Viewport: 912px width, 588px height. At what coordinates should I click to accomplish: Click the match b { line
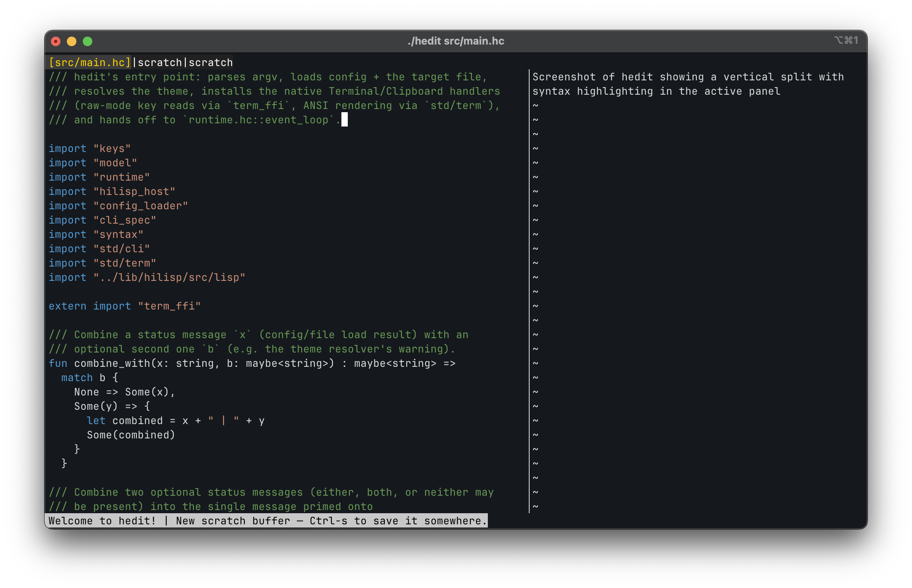[x=90, y=378]
